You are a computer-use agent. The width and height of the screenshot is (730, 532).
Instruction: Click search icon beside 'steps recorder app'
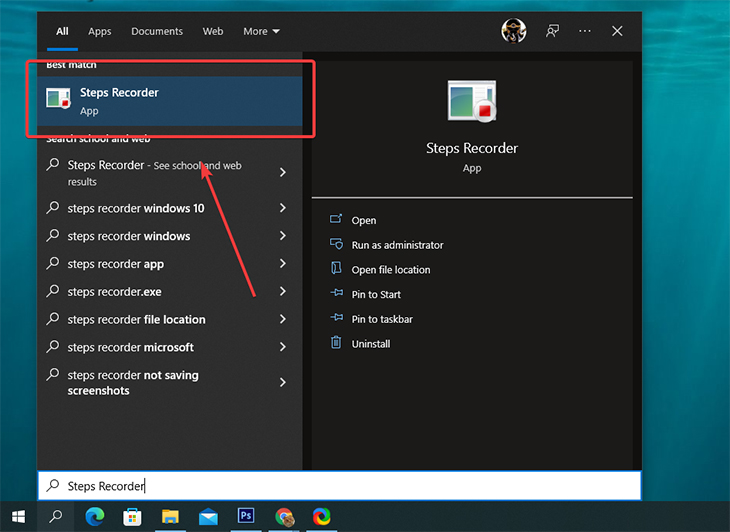53,263
